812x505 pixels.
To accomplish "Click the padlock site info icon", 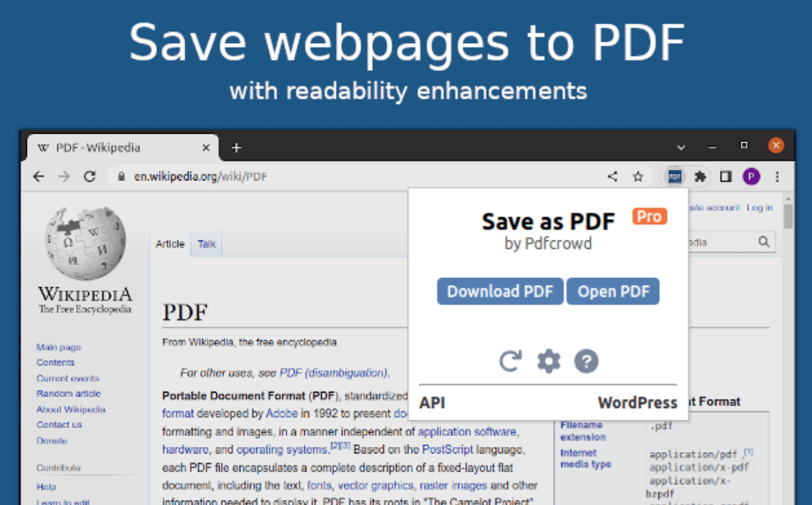I will click(121, 177).
